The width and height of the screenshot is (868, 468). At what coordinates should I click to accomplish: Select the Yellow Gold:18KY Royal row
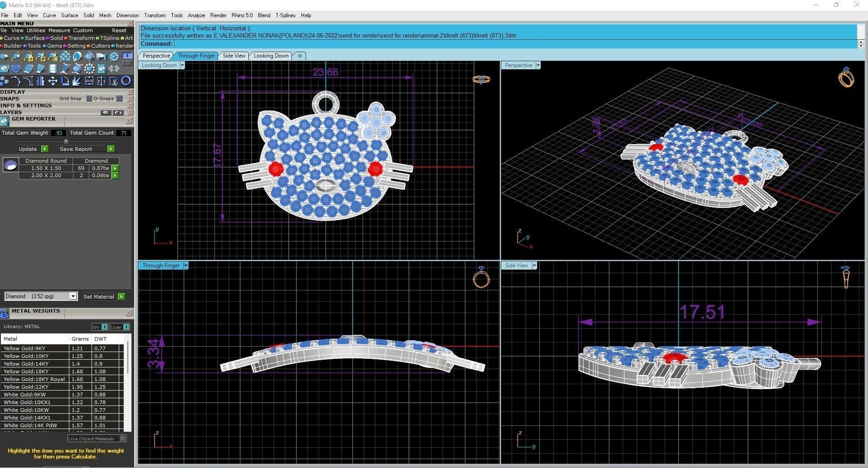click(x=62, y=379)
